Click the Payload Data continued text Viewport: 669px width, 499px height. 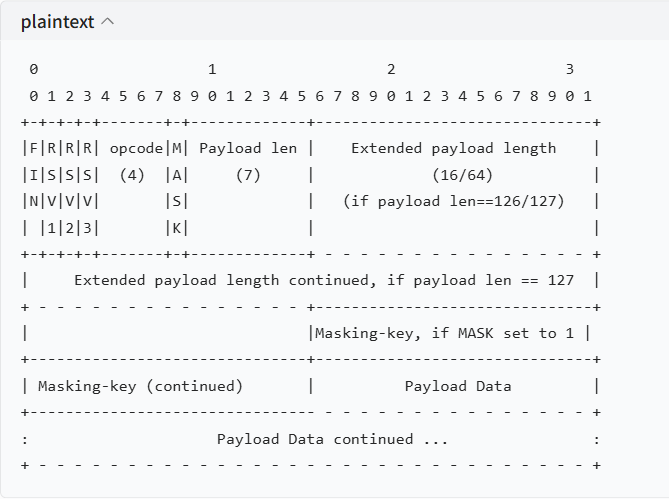[332, 439]
